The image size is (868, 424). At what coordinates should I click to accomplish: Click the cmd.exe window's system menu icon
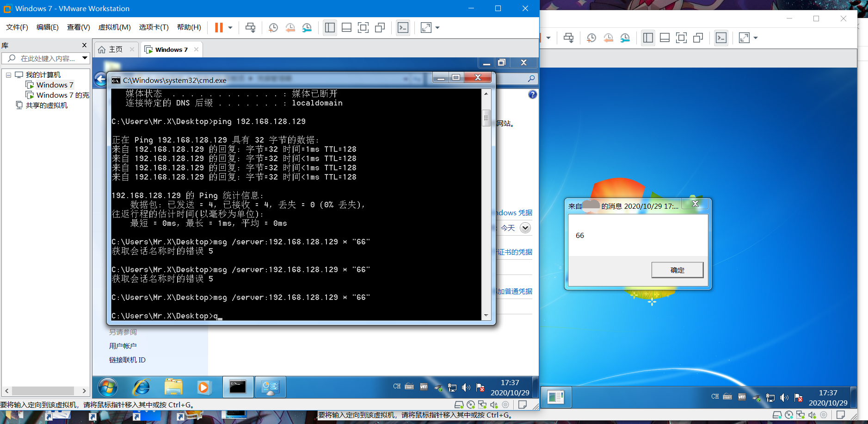point(116,80)
